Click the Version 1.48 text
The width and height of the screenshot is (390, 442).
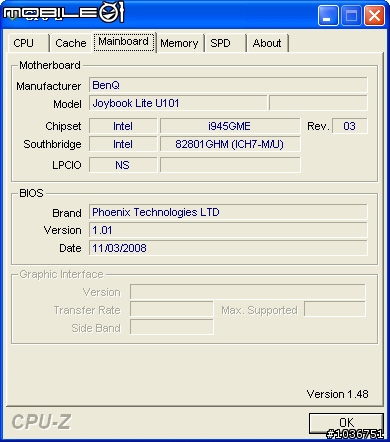pos(337,394)
